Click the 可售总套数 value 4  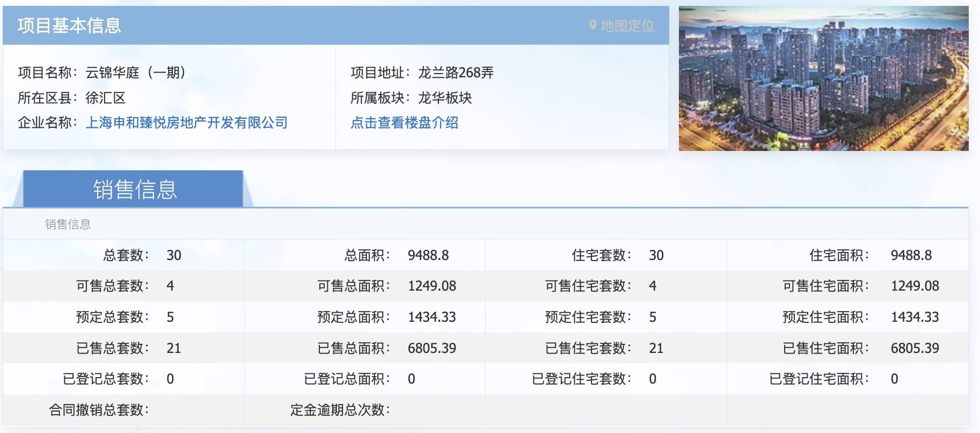pyautogui.click(x=170, y=286)
